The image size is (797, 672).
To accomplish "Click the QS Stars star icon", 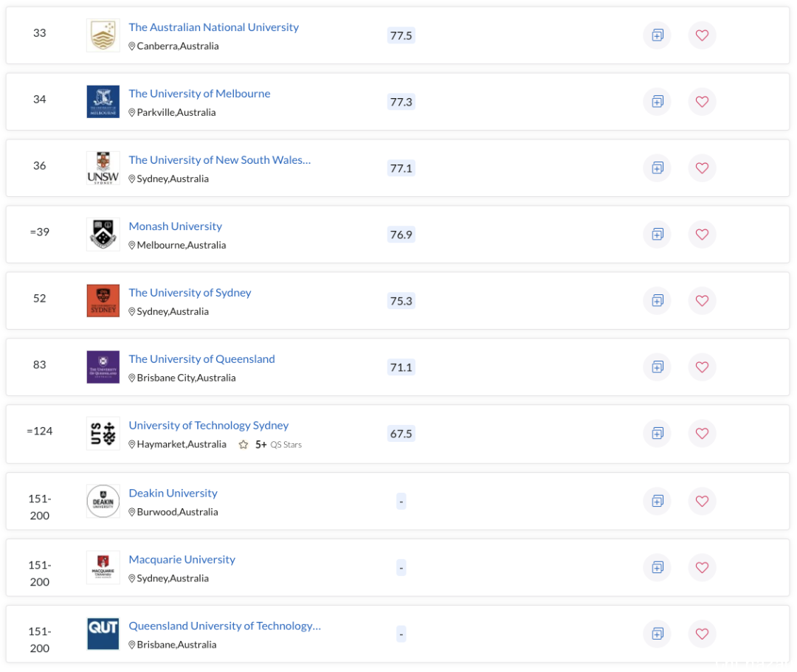I will coord(244,445).
